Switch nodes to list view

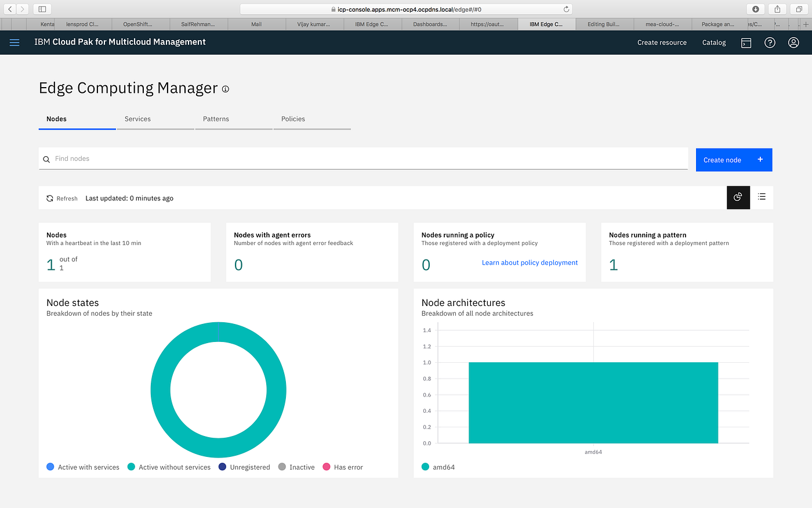pos(762,197)
